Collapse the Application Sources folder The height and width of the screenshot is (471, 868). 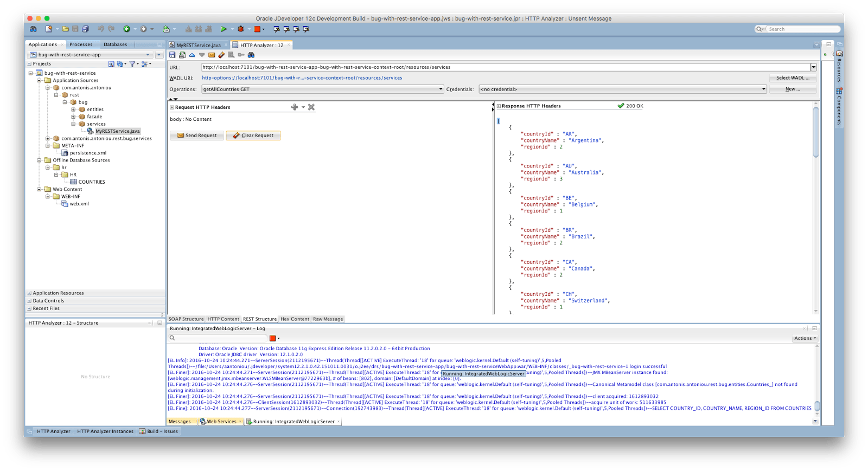[x=39, y=80]
